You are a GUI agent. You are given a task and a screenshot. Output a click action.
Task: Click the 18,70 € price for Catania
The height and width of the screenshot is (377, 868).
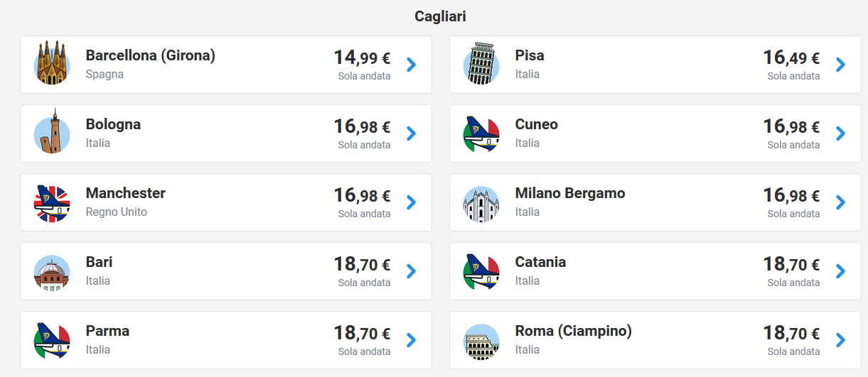point(791,265)
